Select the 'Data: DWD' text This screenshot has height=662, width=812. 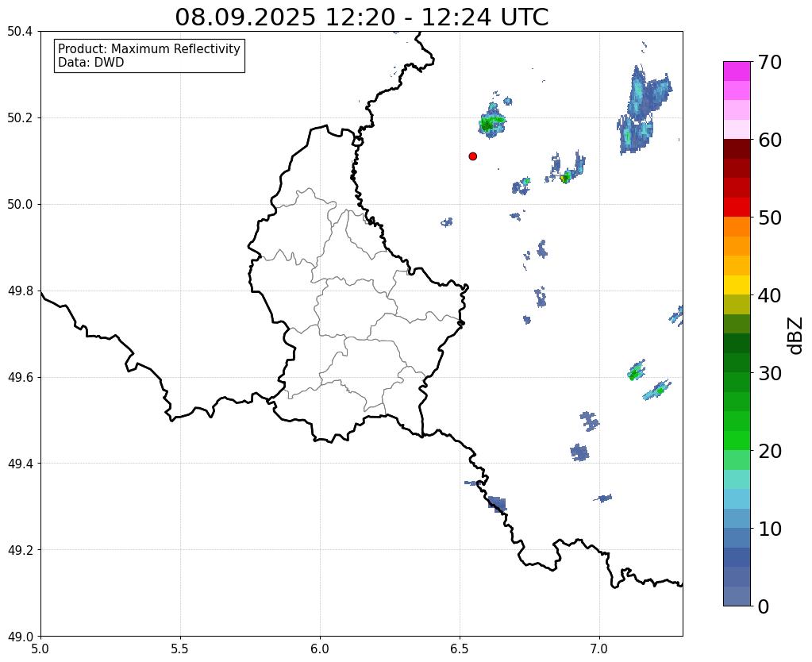(91, 63)
